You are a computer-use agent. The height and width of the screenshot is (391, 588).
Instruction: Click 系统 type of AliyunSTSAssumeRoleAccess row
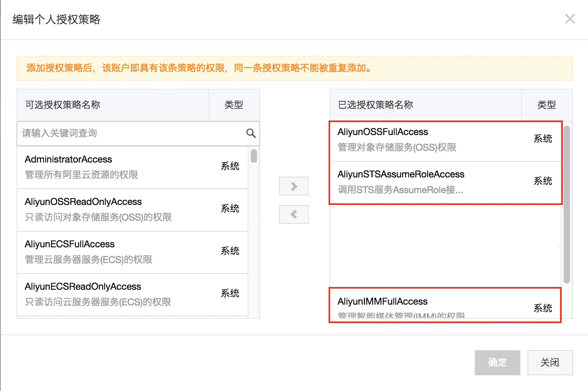[543, 181]
